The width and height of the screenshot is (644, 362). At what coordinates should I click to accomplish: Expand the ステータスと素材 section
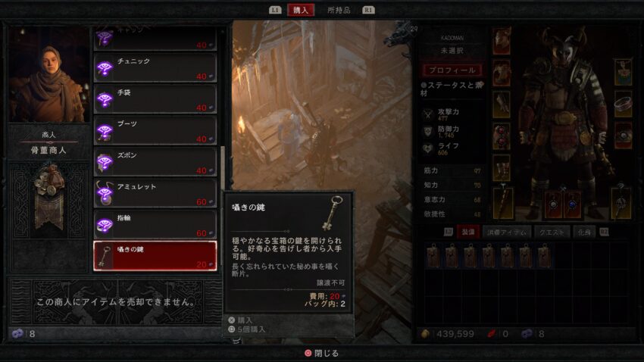click(452, 89)
